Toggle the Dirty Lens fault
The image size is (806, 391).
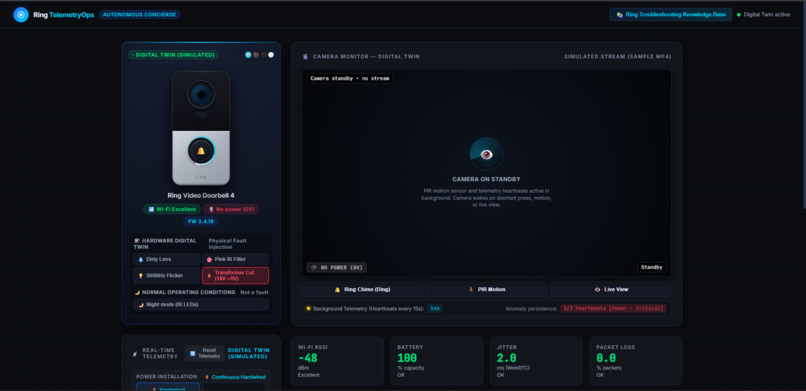[167, 259]
